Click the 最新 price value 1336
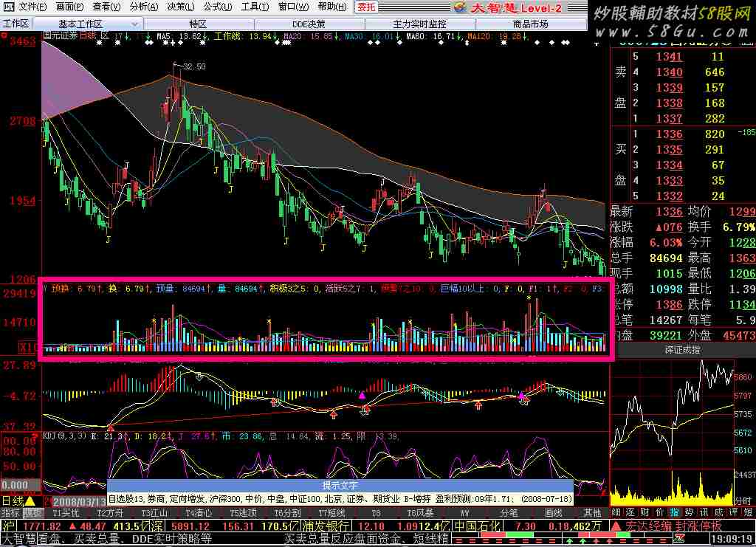Screen dimensions: 756x547 pos(669,211)
